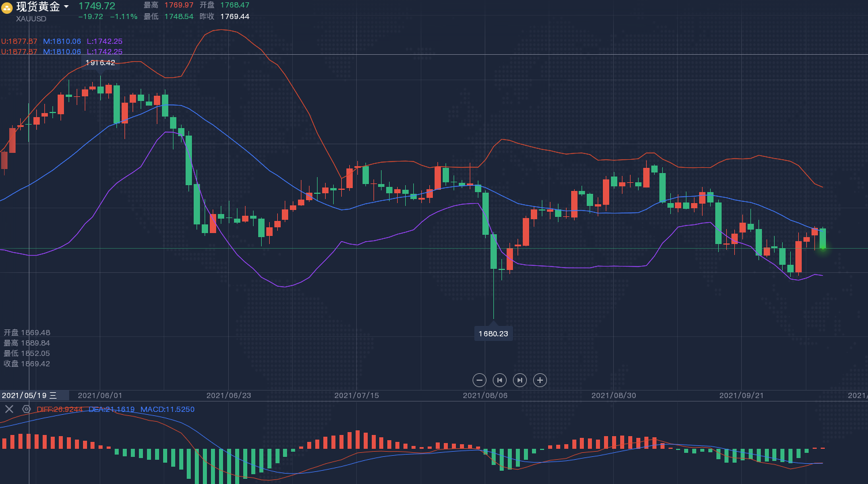Screen dimensions: 868x484
Task: Jump to the earliest candles
Action: 500,380
